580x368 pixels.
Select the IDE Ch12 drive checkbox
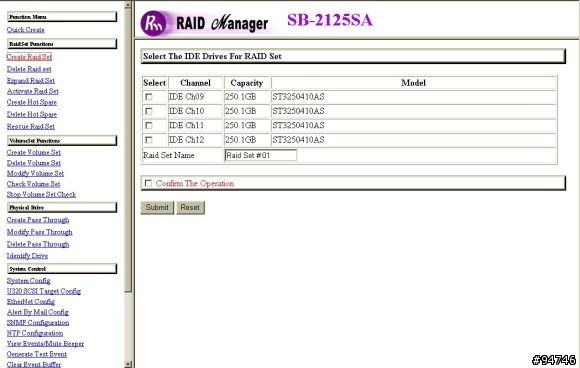click(149, 140)
